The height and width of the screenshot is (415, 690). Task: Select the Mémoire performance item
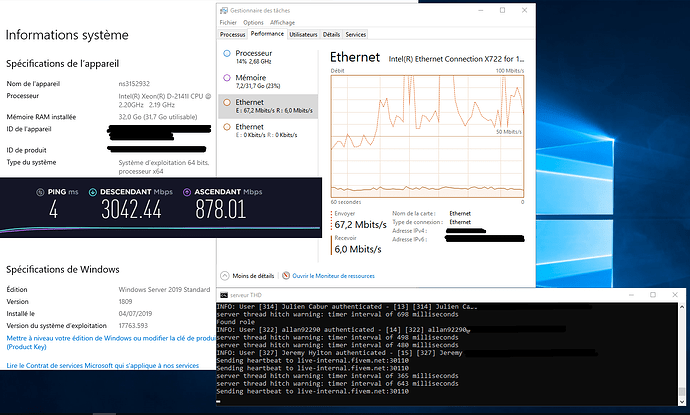(x=268, y=81)
